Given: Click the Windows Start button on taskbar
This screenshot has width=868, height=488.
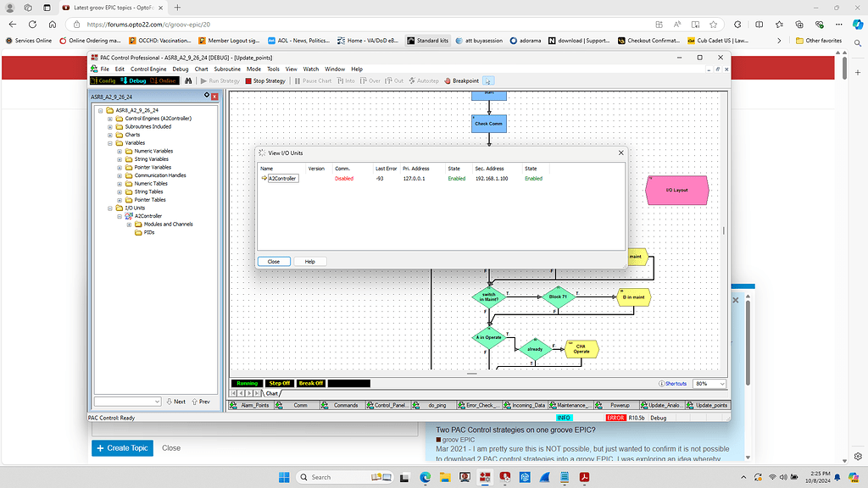Looking at the screenshot, I should point(284,477).
